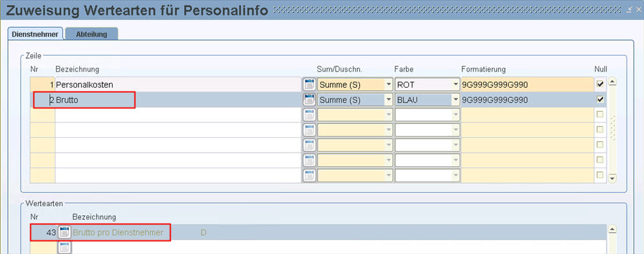The image size is (644, 254).
Task: Select the Dienstnehmer tab
Action: pos(35,34)
